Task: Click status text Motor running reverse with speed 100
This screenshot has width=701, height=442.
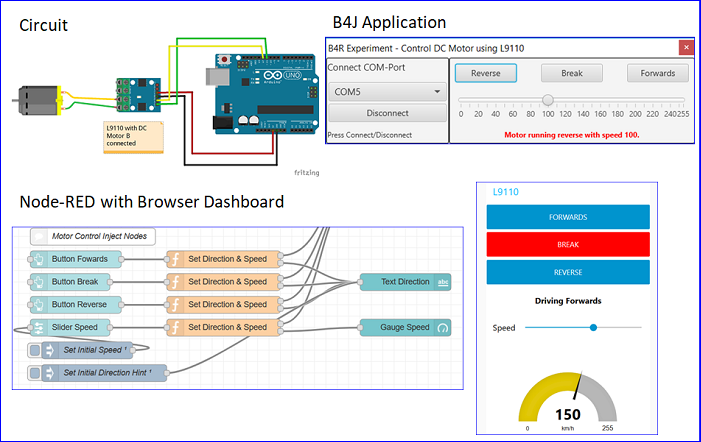Action: click(572, 135)
